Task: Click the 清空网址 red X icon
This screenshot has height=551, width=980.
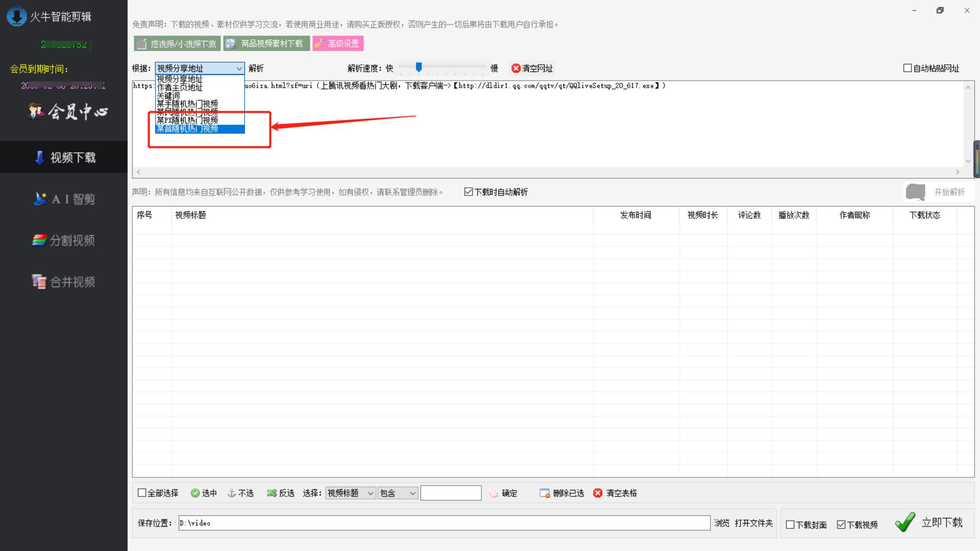Action: tap(516, 68)
